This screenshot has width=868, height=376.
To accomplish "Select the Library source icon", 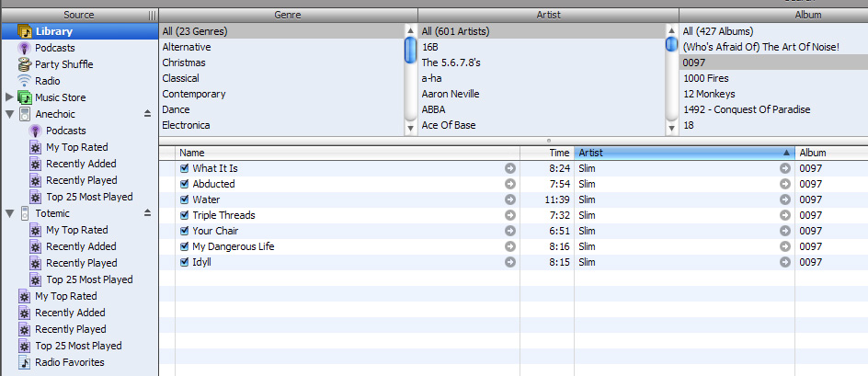I will click(24, 31).
